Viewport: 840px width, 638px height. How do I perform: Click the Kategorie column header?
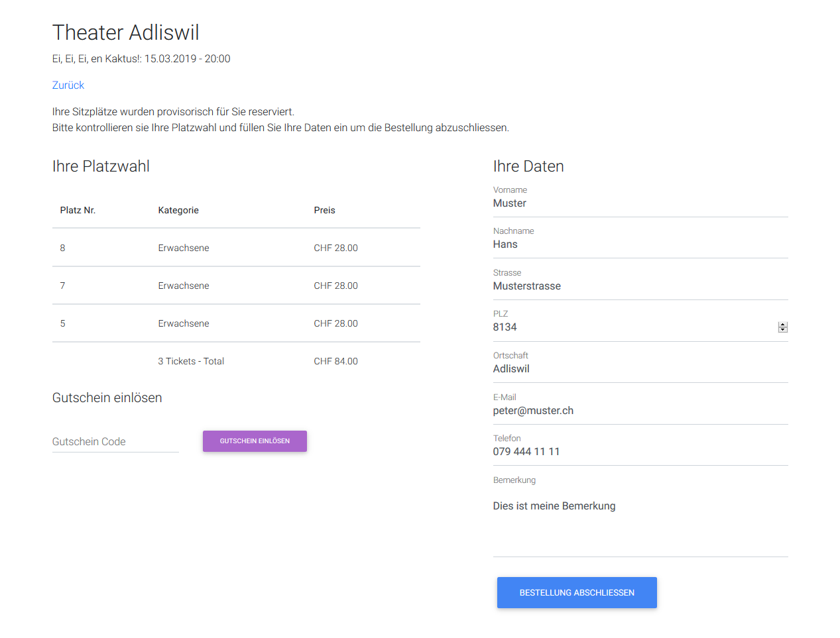coord(178,210)
